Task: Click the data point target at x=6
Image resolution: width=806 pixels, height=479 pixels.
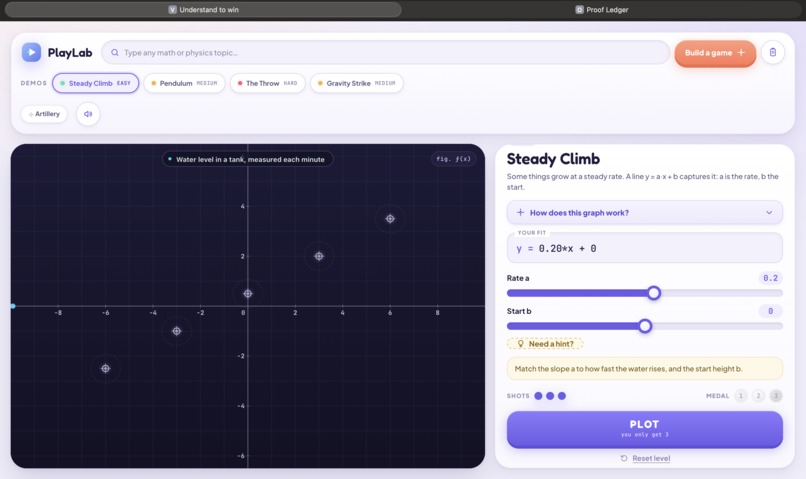Action: point(390,219)
